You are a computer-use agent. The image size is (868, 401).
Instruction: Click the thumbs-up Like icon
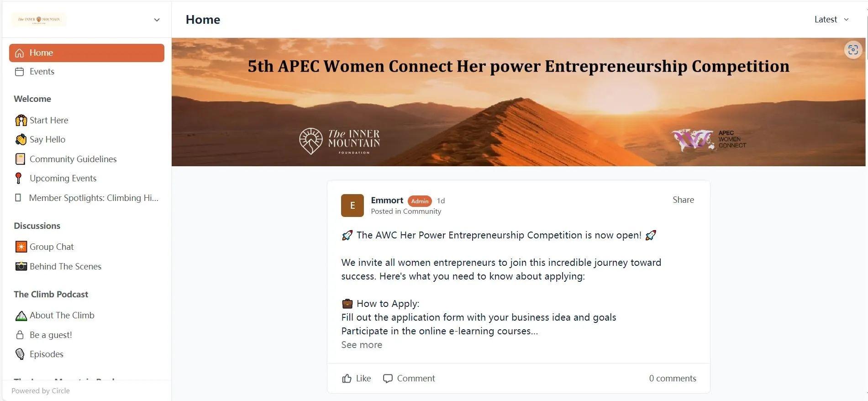click(x=347, y=379)
